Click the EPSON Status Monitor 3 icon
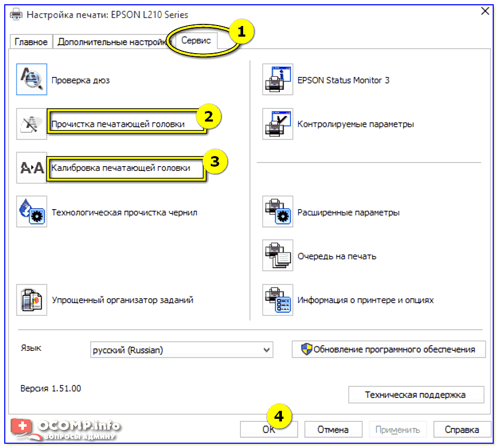This screenshot has width=498, height=448. [278, 80]
